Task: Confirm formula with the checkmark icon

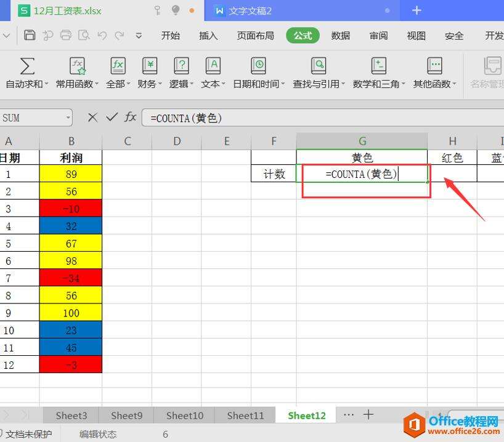Action: [x=112, y=117]
